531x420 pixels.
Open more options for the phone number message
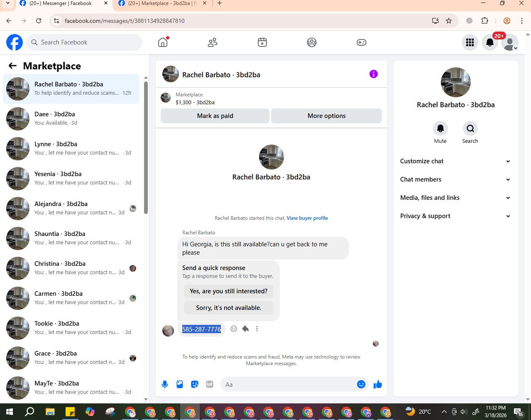pos(257,329)
